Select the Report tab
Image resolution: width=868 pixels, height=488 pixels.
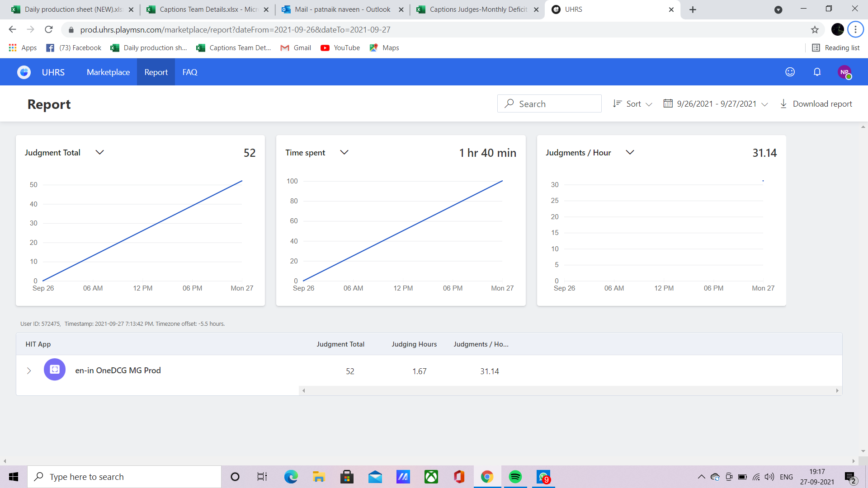tap(156, 72)
